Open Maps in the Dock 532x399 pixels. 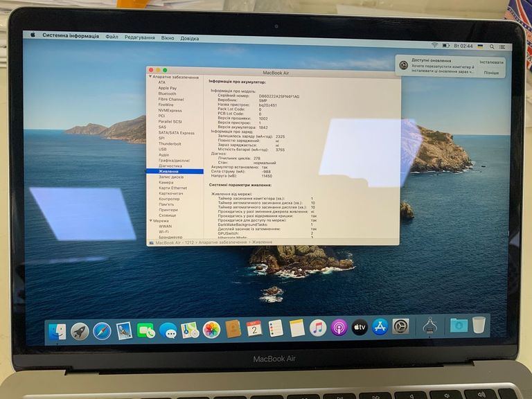coord(190,330)
